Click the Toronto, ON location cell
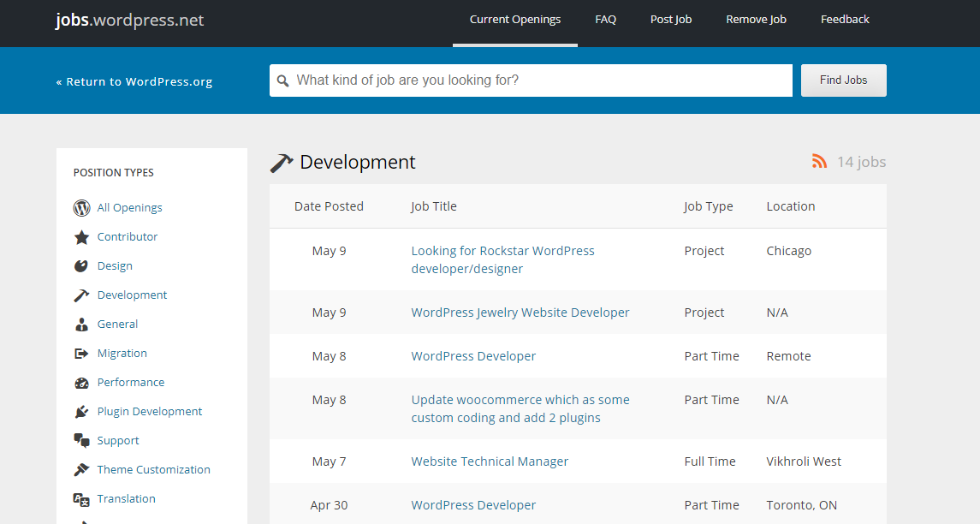980x524 pixels. 801,505
